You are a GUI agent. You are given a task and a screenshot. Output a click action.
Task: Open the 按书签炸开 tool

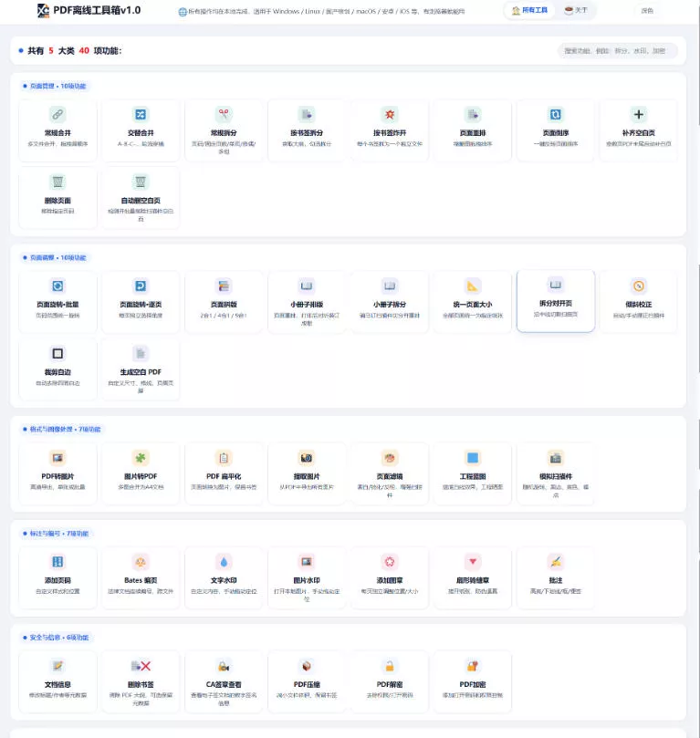pos(390,130)
